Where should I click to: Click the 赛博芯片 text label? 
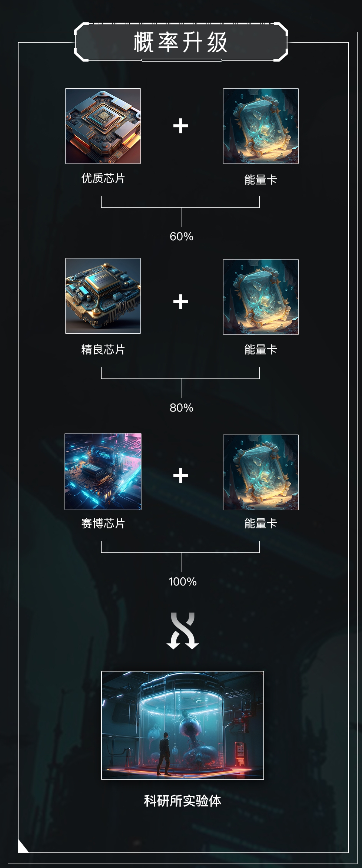[x=103, y=524]
